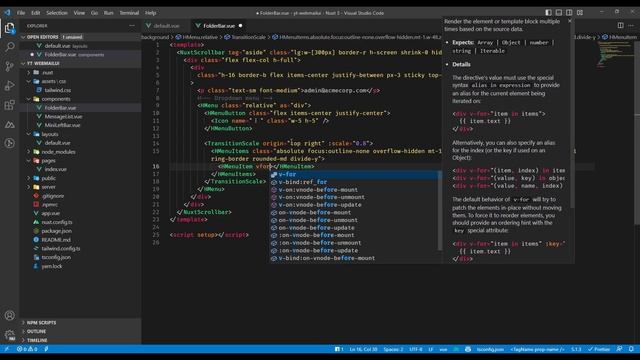Viewport: 640px width, 360px height.
Task: Open the editor More Actions ellipsis
Action: click(x=631, y=25)
